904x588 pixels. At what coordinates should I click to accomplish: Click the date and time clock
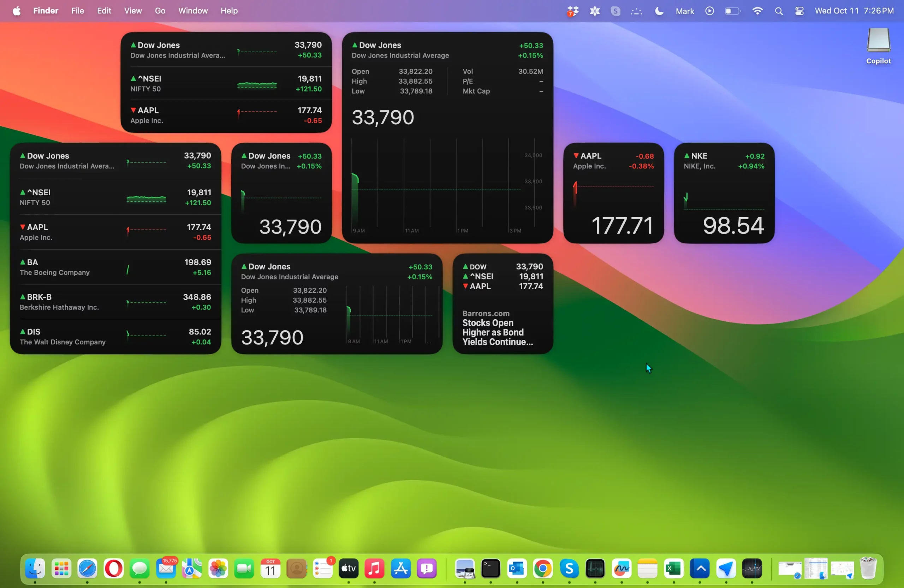[x=854, y=11]
